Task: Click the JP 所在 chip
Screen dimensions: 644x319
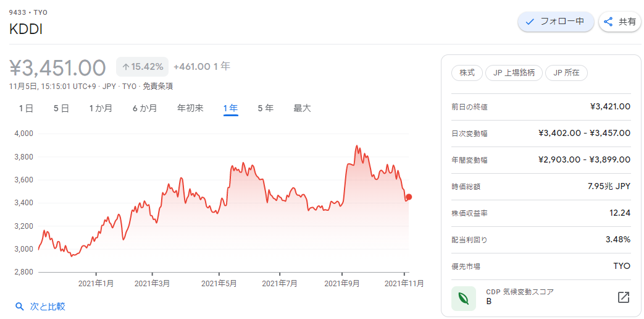Action: [566, 73]
